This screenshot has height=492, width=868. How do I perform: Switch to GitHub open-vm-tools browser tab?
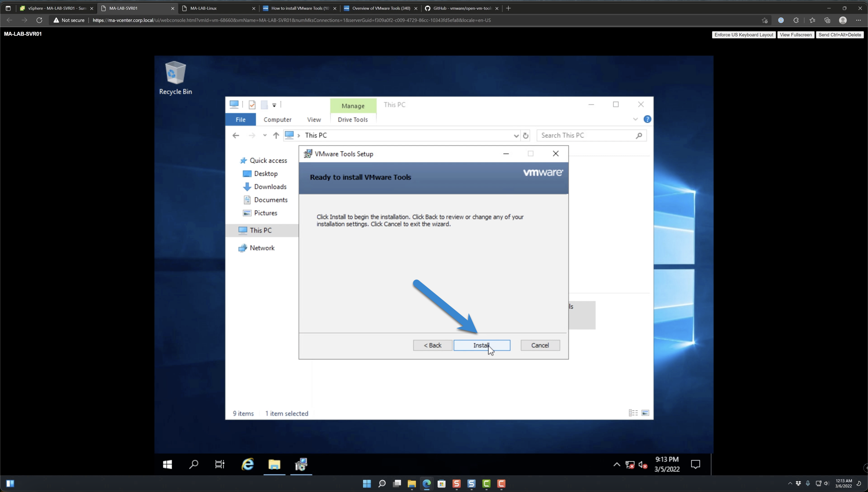pos(462,8)
